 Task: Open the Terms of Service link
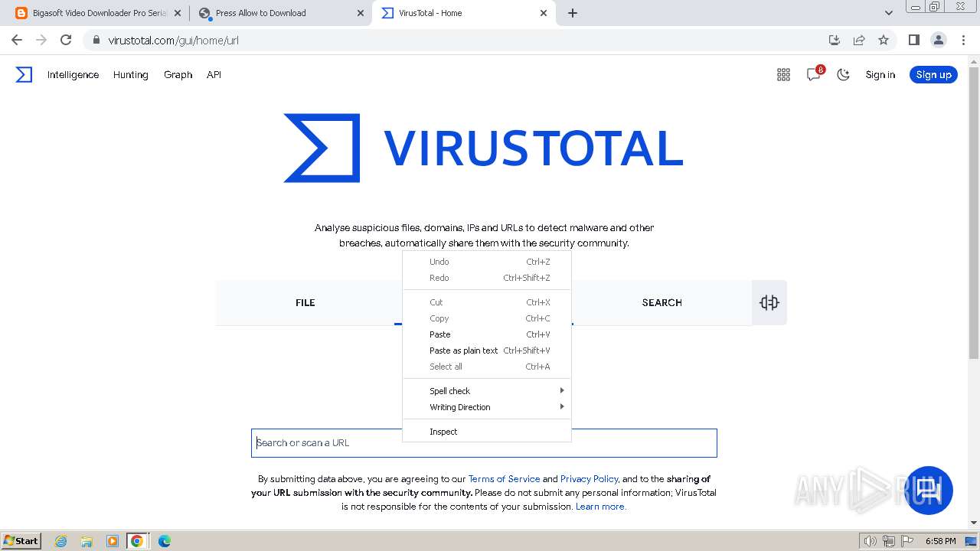pyautogui.click(x=504, y=479)
